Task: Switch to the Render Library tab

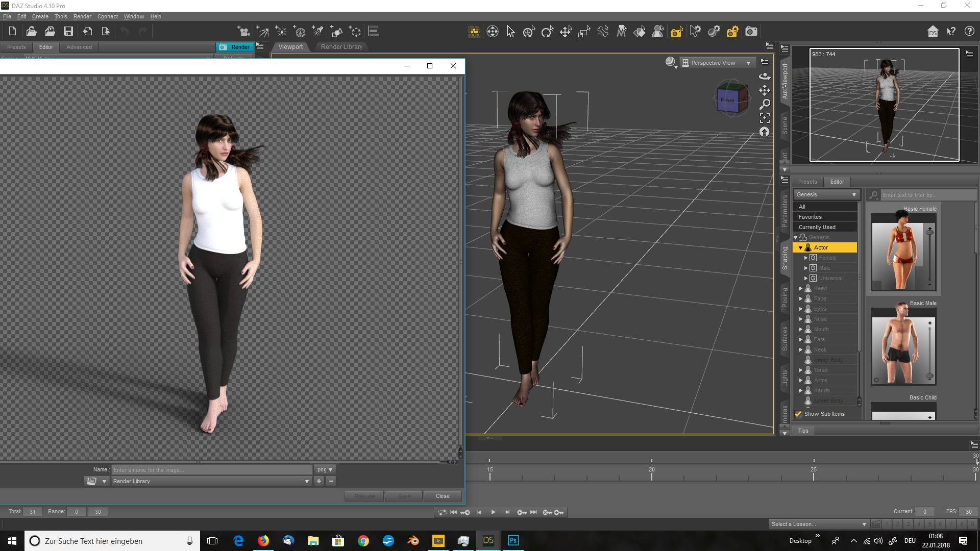Action: 341,46
